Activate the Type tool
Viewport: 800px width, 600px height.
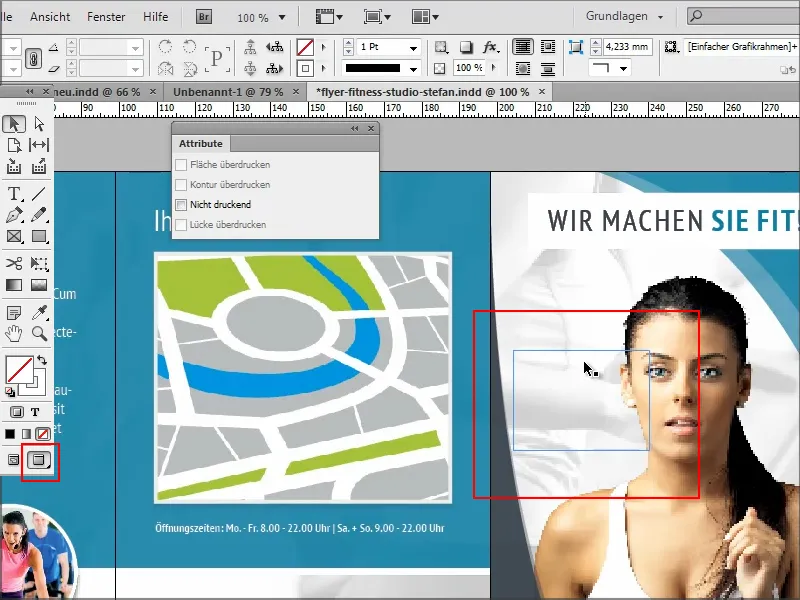14,194
